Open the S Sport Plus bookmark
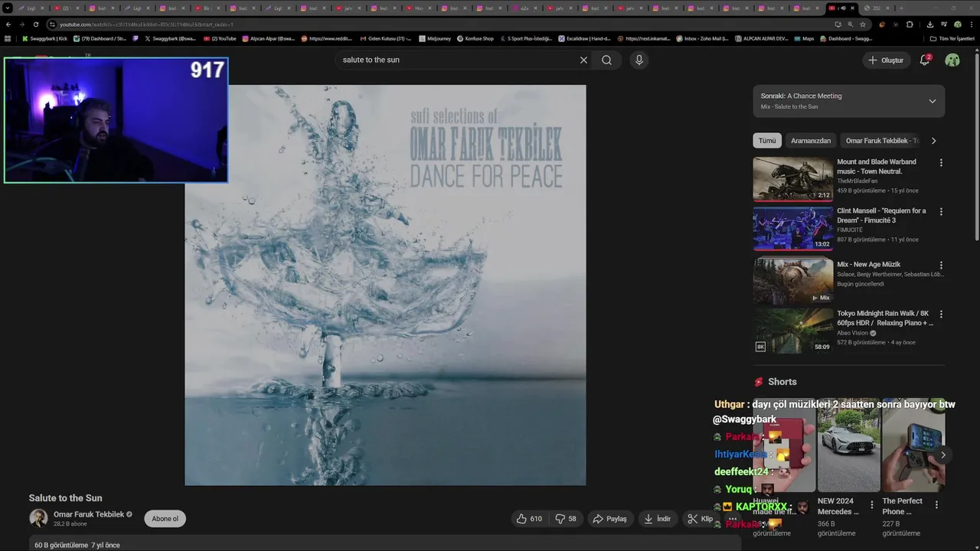This screenshot has width=980, height=551. [x=526, y=38]
